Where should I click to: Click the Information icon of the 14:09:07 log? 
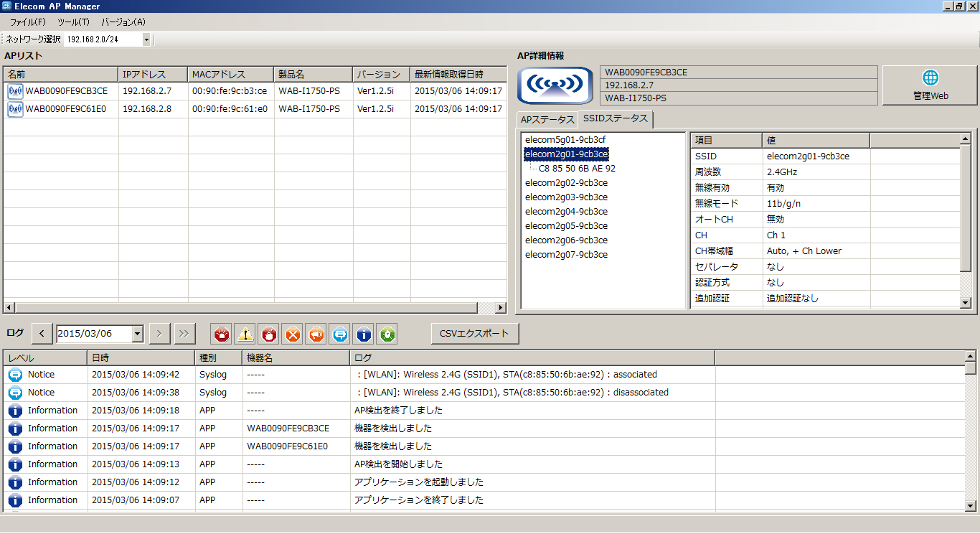(x=15, y=500)
